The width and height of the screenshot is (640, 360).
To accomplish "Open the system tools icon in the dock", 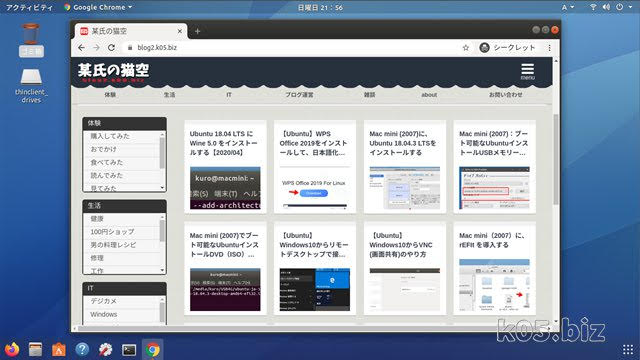I will [105, 350].
